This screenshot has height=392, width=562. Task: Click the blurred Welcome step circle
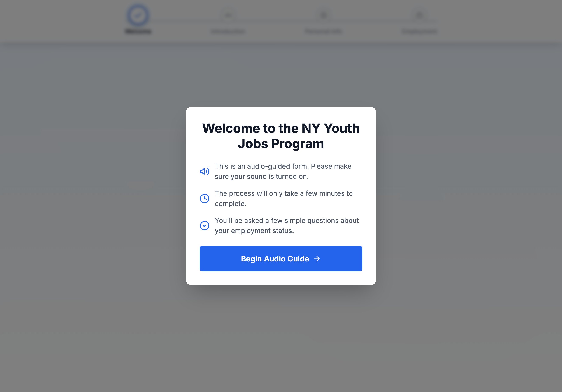[138, 15]
